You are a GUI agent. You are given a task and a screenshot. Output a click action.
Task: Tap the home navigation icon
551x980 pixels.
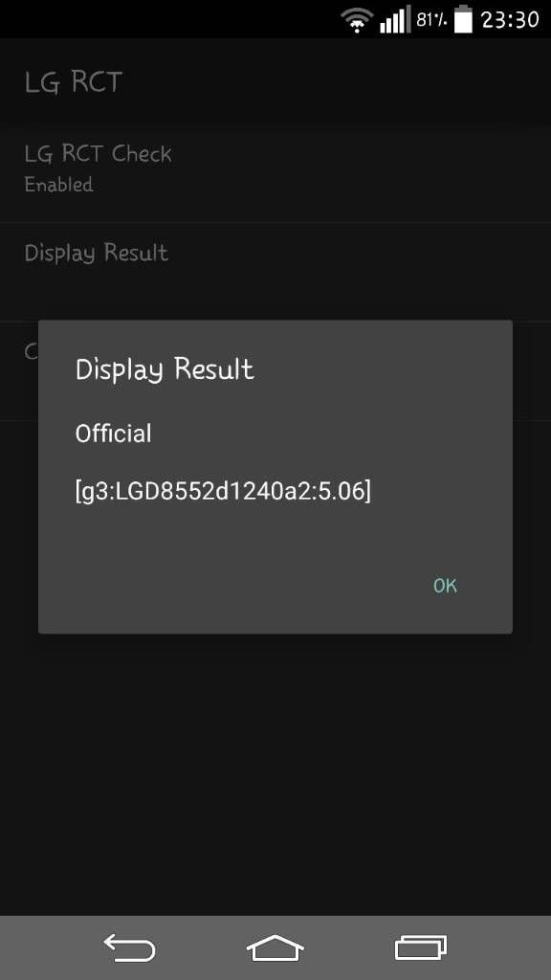(x=275, y=947)
